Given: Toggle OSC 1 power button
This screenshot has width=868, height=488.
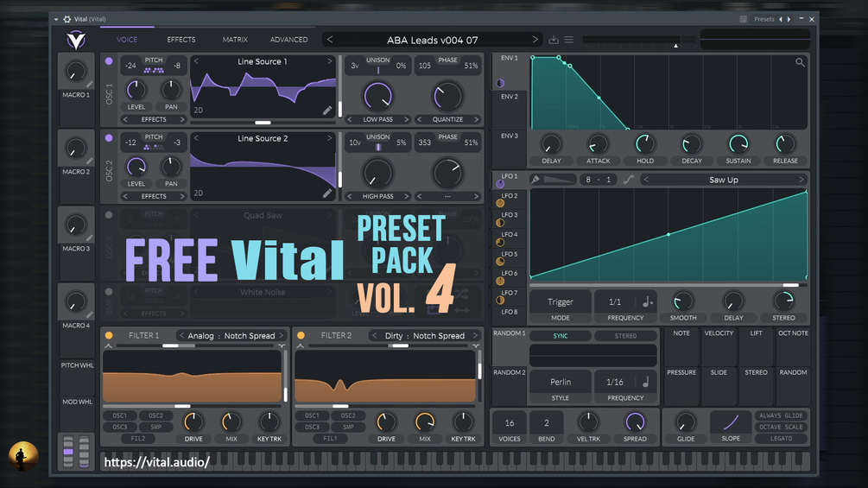Looking at the screenshot, I should click(109, 60).
